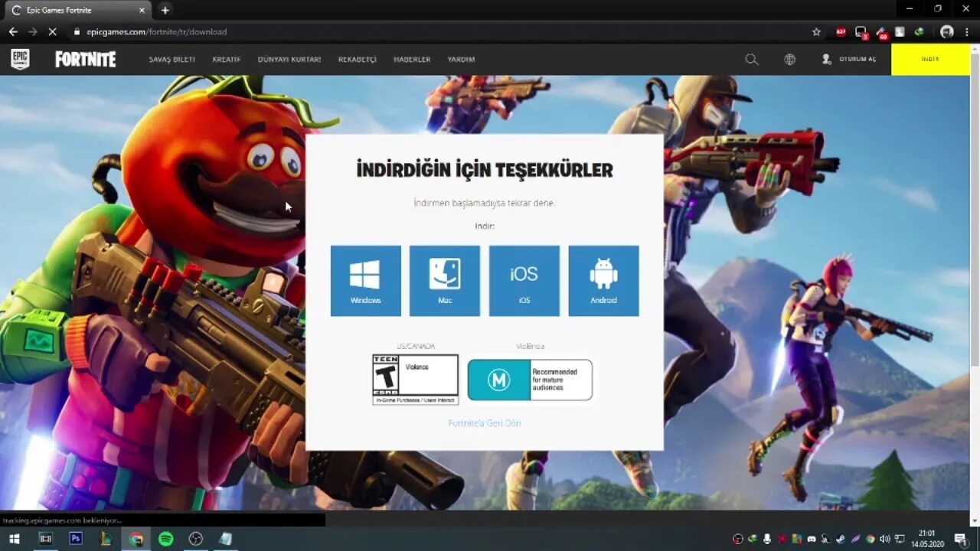Open OBS from the taskbar
980x551 pixels.
click(x=195, y=539)
